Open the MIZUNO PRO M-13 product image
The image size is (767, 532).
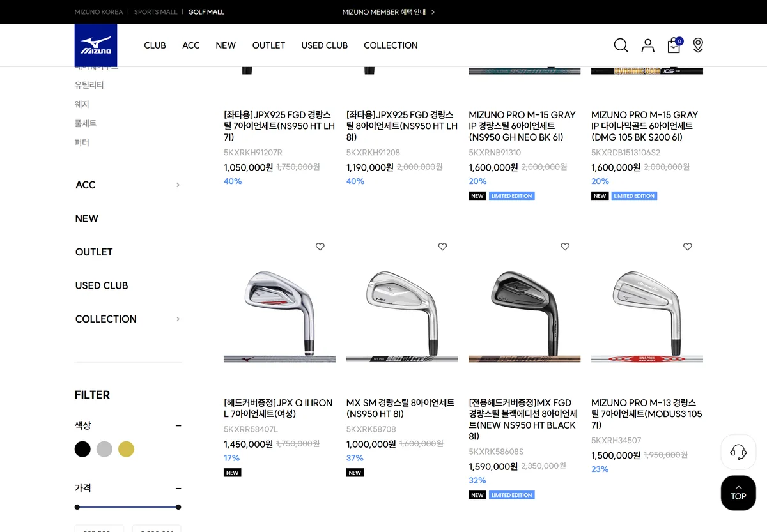pos(647,310)
